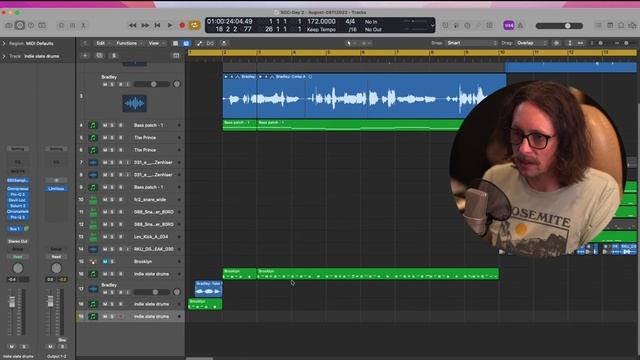Image resolution: width=640 pixels, height=360 pixels.
Task: Open the Mixer icon in control bar
Action: pos(72,25)
